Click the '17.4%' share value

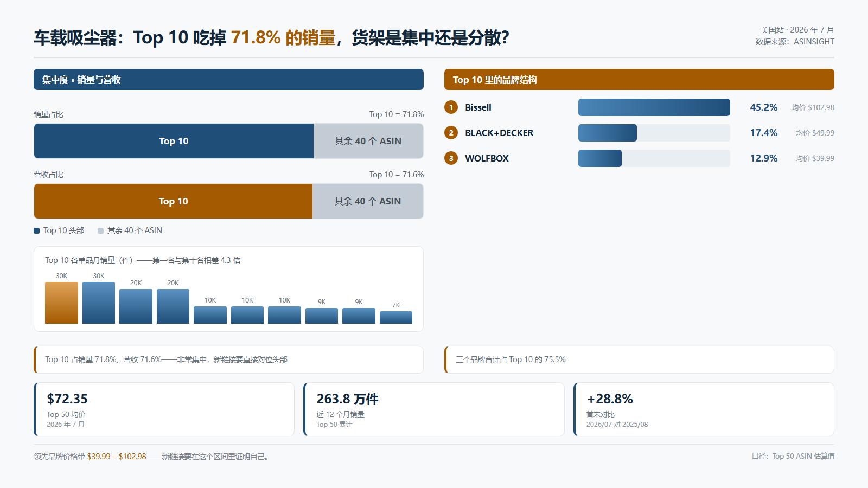[763, 133]
